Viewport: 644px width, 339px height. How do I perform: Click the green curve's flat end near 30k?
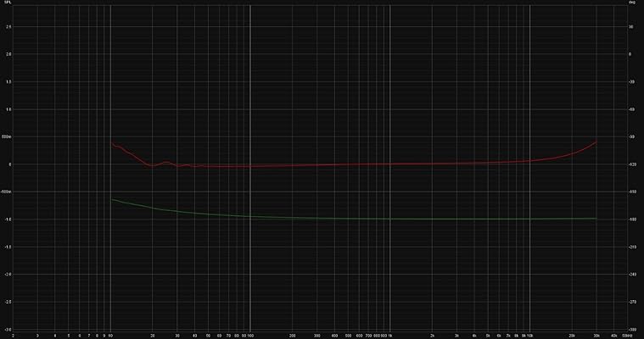596,219
